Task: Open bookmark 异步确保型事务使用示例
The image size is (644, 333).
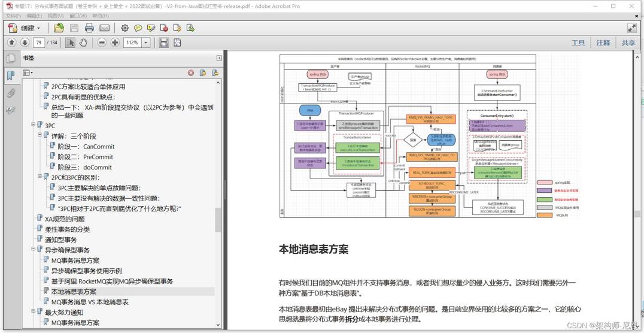Action: (86, 271)
